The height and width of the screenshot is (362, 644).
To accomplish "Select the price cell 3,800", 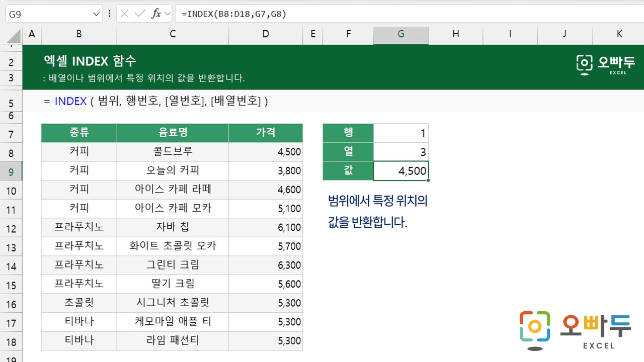I will pyautogui.click(x=266, y=170).
